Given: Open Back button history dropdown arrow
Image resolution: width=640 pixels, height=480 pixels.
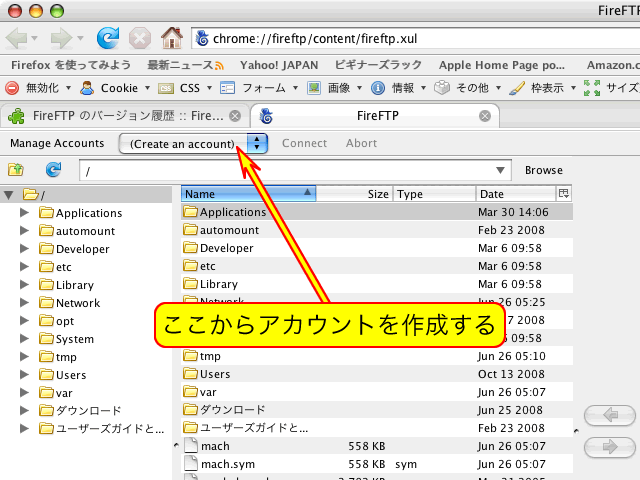Looking at the screenshot, I should coord(35,38).
